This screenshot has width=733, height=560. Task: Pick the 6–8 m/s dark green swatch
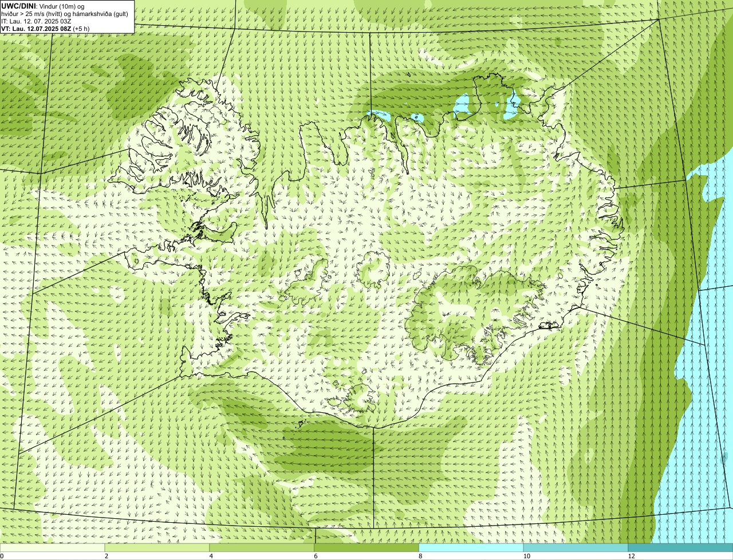pos(366,547)
